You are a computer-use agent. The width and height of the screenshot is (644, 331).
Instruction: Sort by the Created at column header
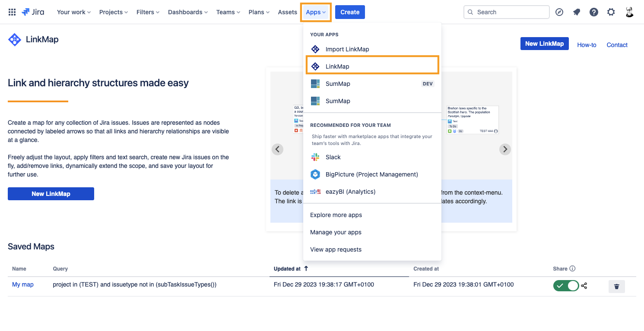click(x=426, y=268)
